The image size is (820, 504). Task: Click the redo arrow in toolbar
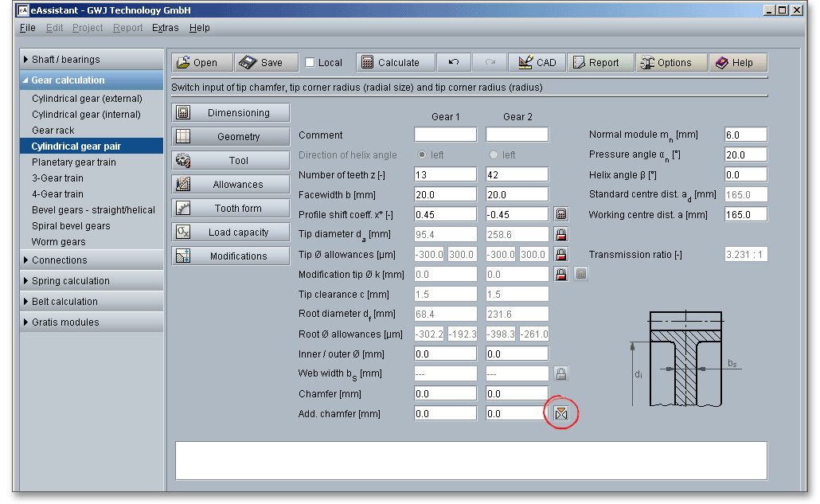(x=490, y=63)
